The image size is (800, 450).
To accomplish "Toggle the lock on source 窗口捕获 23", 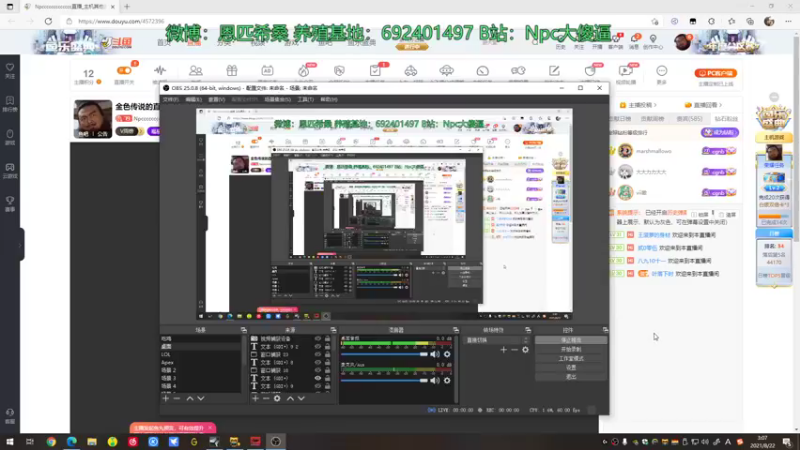I will tap(328, 355).
